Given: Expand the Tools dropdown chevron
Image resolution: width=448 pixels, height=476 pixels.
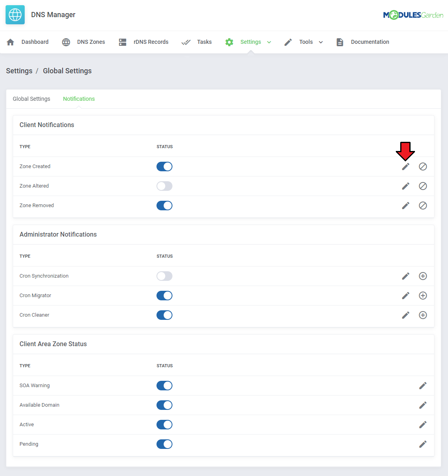Looking at the screenshot, I should click(x=321, y=42).
